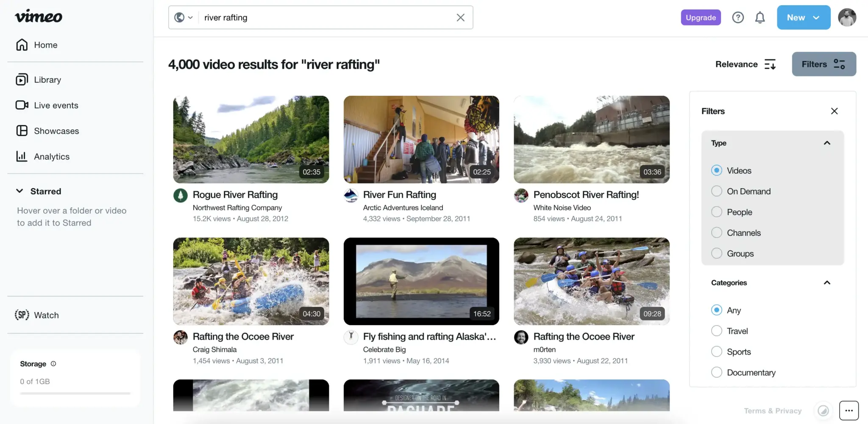Screen dimensions: 868x424
Task: Click the Northwest Rafting Company channel avatar
Action: [x=181, y=195]
